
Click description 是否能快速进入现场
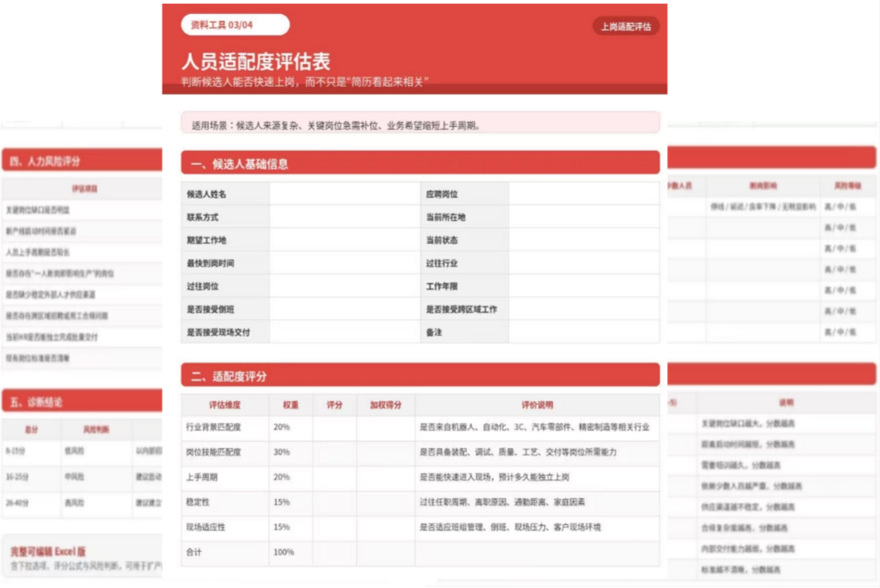click(494, 477)
